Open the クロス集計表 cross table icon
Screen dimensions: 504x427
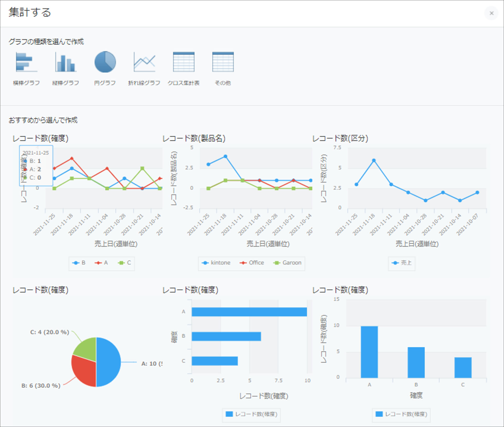pyautogui.click(x=184, y=62)
